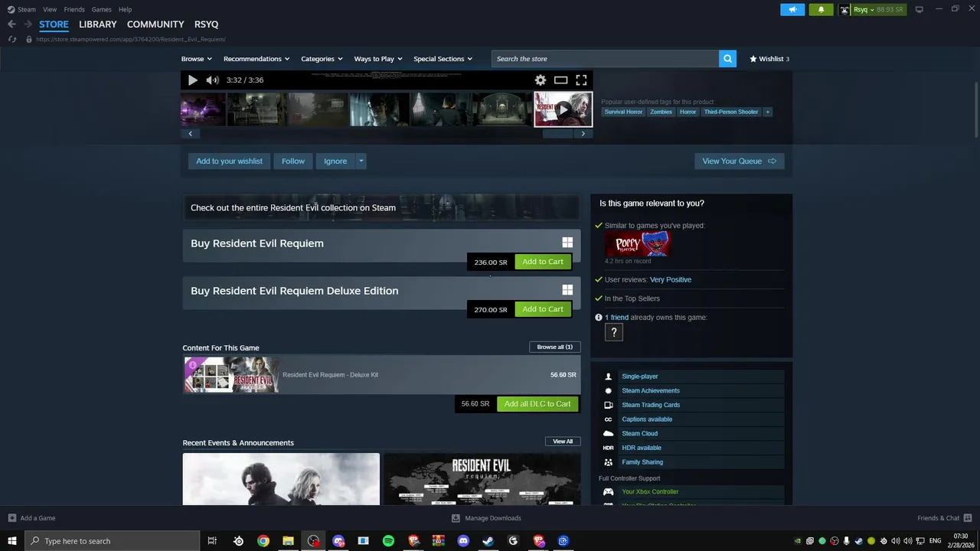Add Resident Evil Requiem 236.00 SR to cart
The width and height of the screenshot is (980, 551).
[543, 262]
